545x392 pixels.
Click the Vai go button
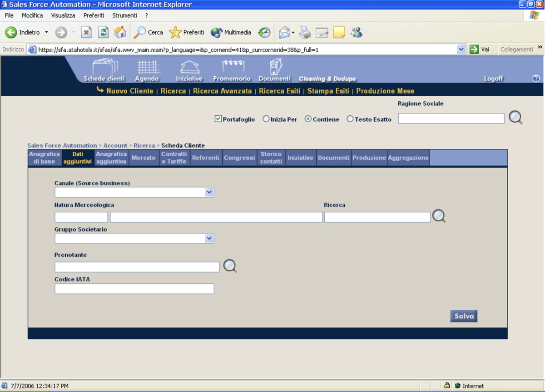coord(480,49)
